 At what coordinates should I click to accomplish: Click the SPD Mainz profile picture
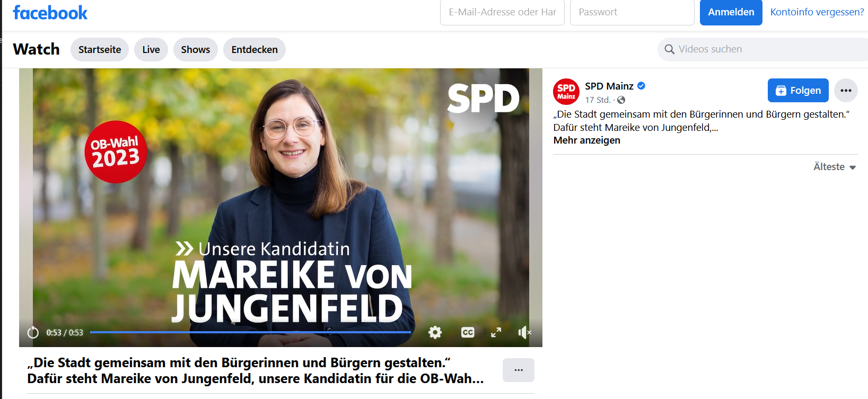point(566,92)
